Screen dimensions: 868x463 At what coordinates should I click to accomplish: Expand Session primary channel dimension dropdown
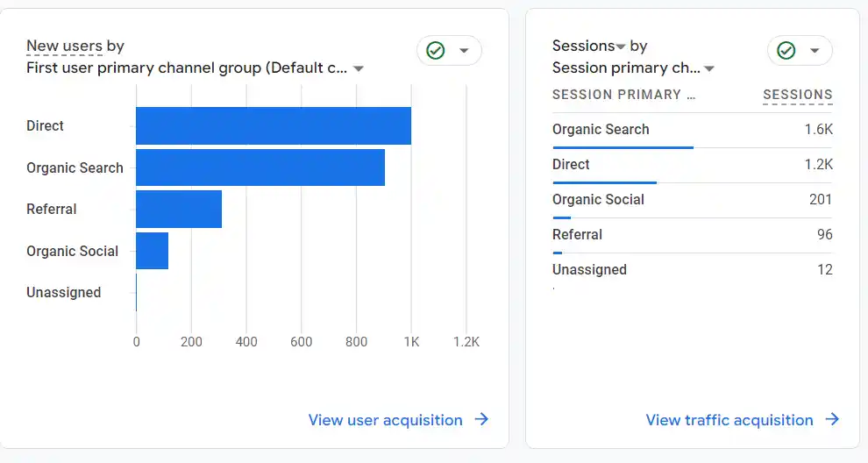point(709,68)
